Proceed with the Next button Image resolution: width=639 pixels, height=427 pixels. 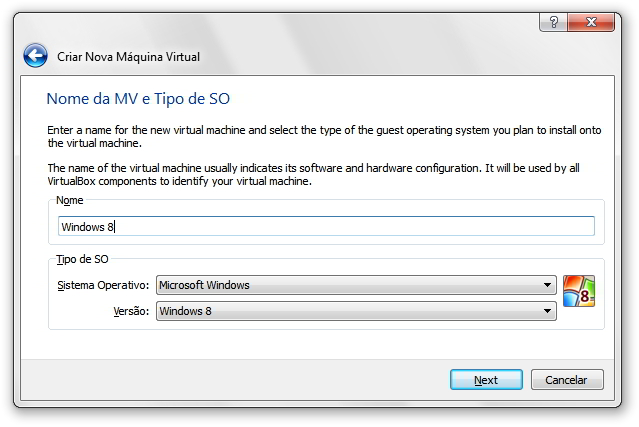(x=486, y=380)
